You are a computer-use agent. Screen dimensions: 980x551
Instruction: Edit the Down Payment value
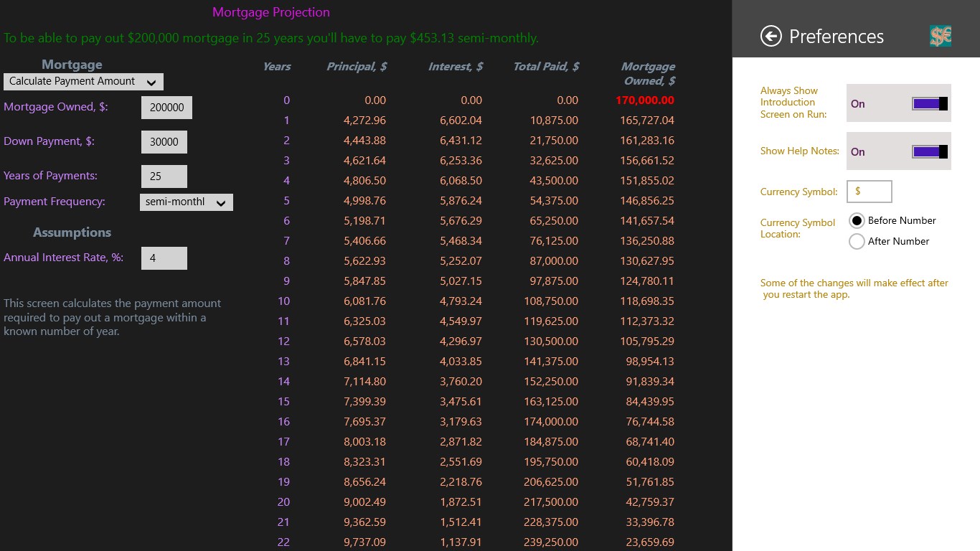(x=164, y=141)
